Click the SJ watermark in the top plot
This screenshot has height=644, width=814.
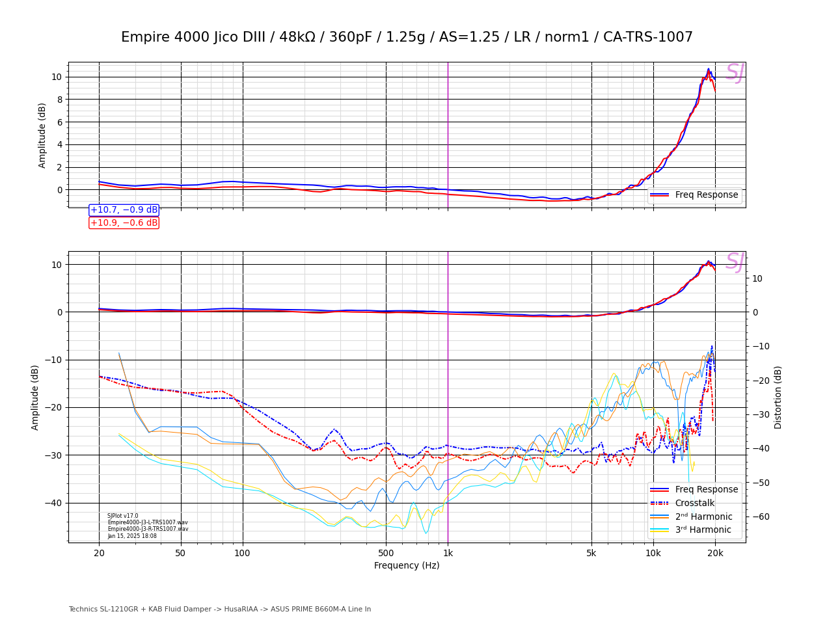[734, 73]
